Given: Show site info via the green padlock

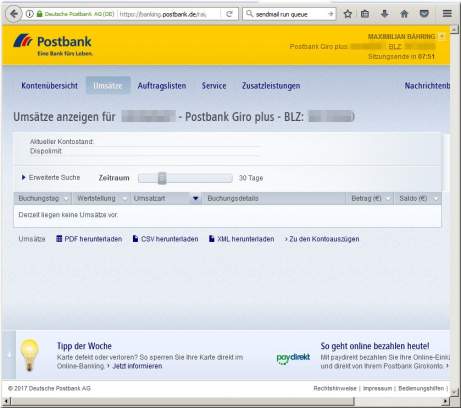Looking at the screenshot, I should coord(40,14).
